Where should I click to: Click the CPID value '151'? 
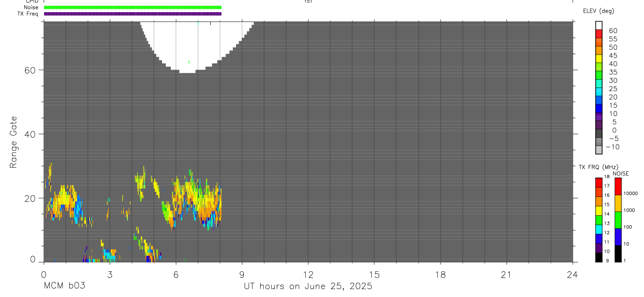click(x=308, y=2)
